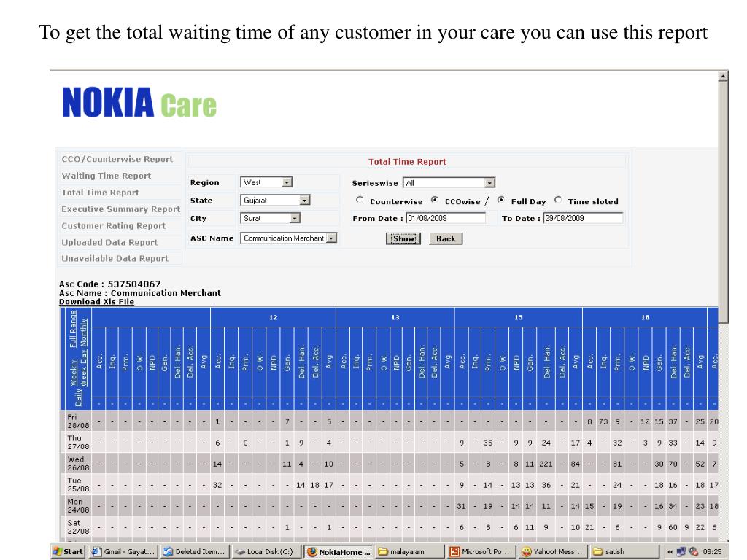Click the Show button

click(x=403, y=238)
